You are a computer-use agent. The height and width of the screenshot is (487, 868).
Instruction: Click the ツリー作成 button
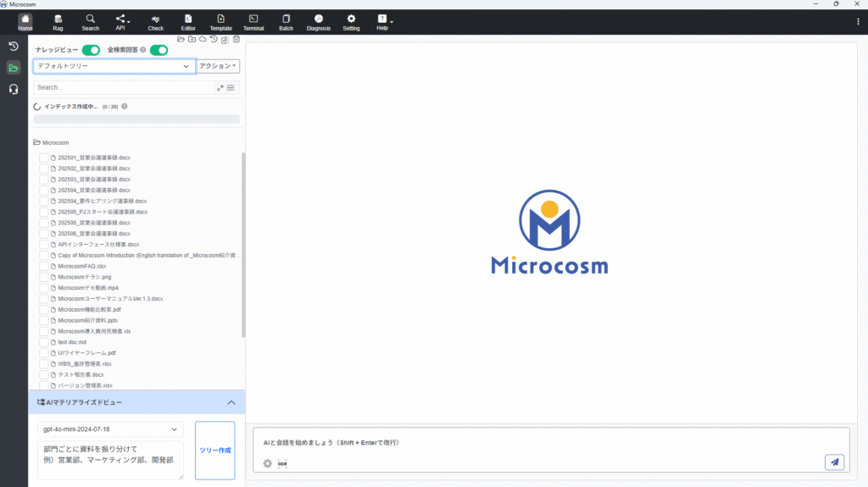(214, 450)
